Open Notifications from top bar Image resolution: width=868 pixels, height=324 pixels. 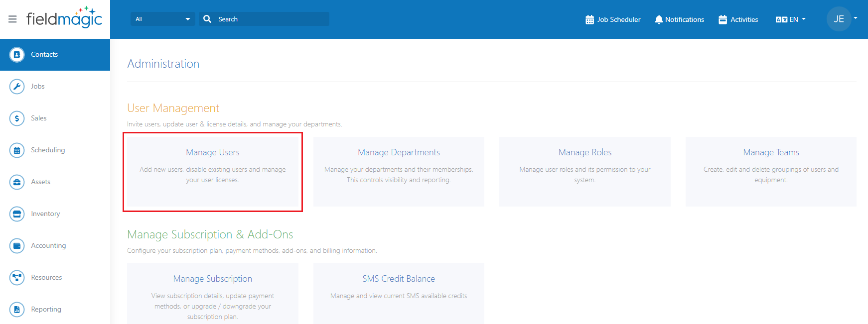(679, 19)
